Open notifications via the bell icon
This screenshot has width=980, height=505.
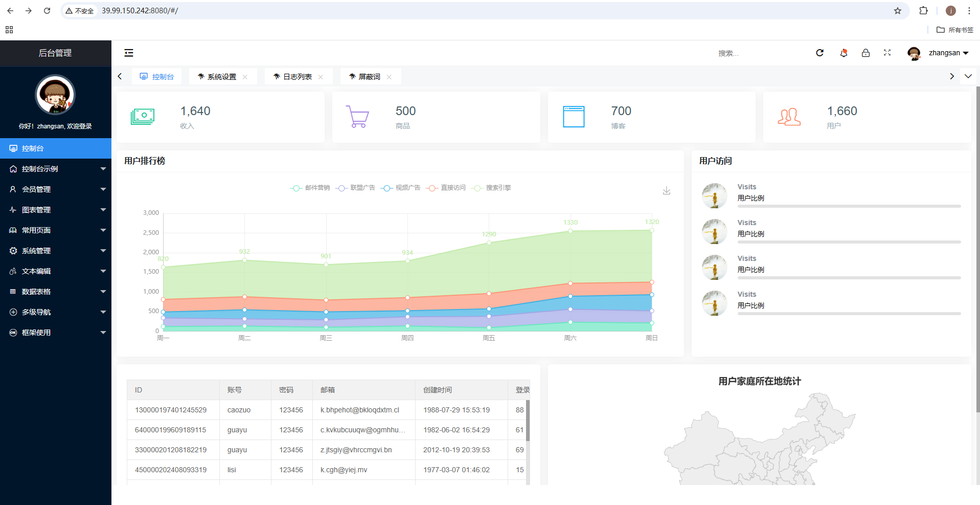click(x=844, y=53)
